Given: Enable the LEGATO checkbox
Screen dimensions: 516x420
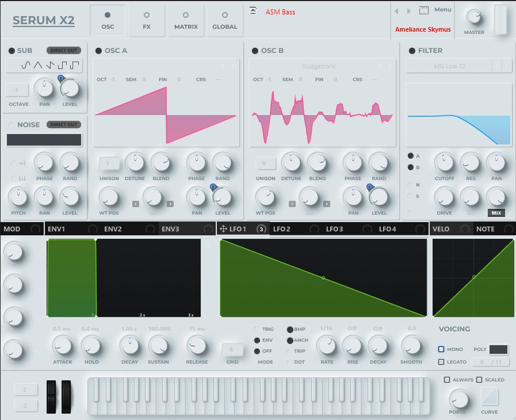Looking at the screenshot, I should [x=441, y=362].
